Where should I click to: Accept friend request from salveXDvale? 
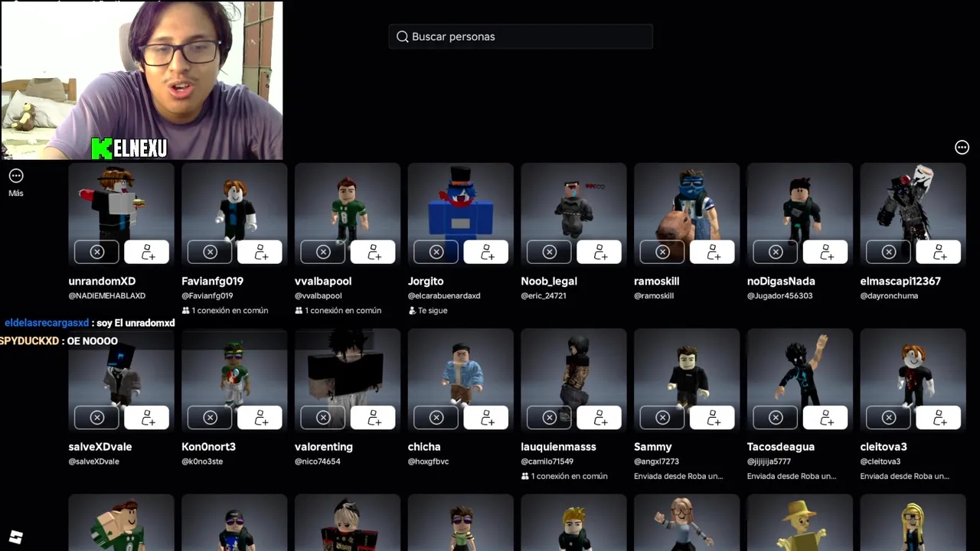pyautogui.click(x=147, y=418)
